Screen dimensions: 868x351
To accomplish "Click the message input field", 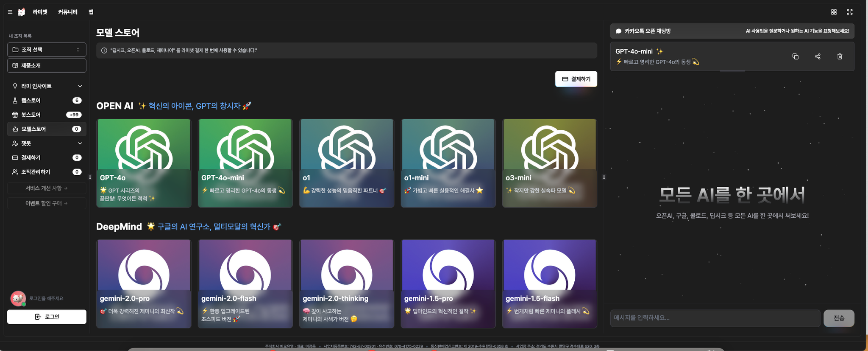I will point(715,318).
